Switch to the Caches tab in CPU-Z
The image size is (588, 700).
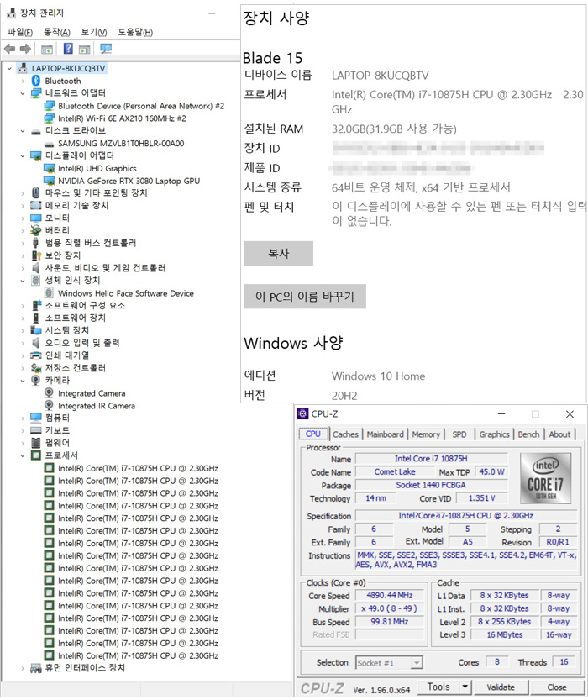[345, 434]
